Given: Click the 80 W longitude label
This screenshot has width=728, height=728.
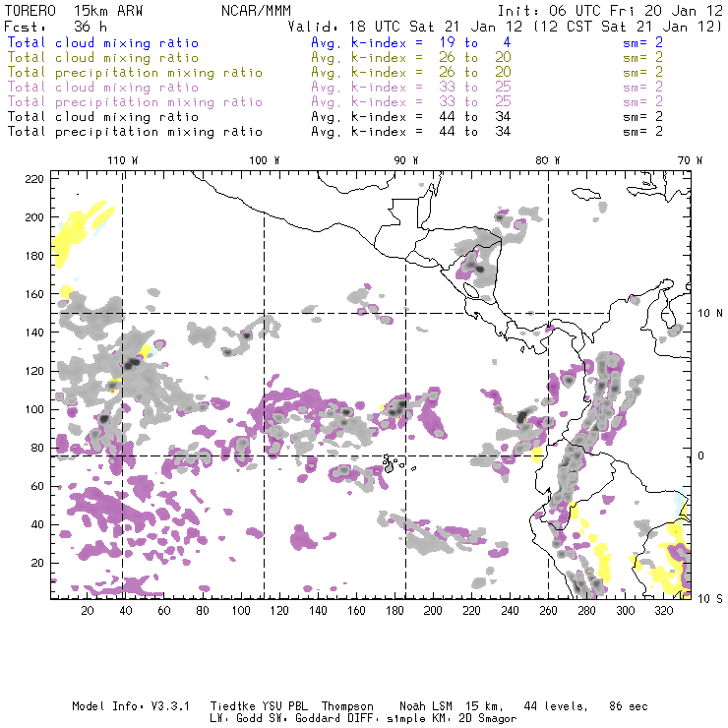Looking at the screenshot, I should pyautogui.click(x=547, y=160).
